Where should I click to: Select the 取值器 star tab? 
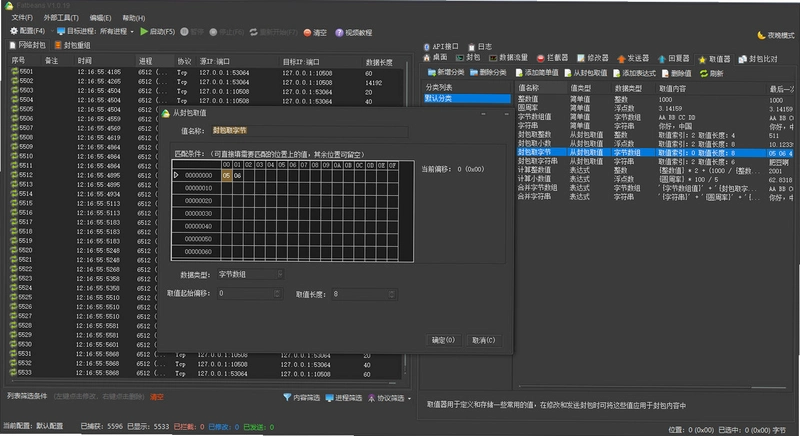[x=714, y=59]
